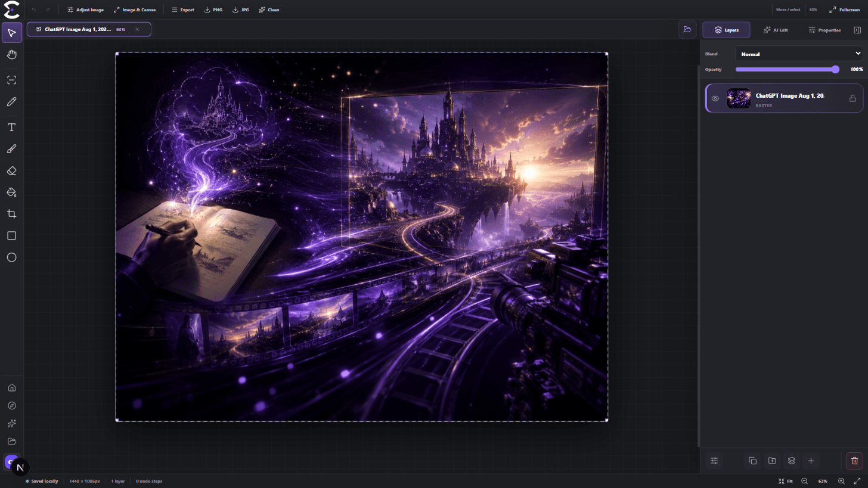Pick the Ellipse shape tool

pyautogui.click(x=11, y=257)
